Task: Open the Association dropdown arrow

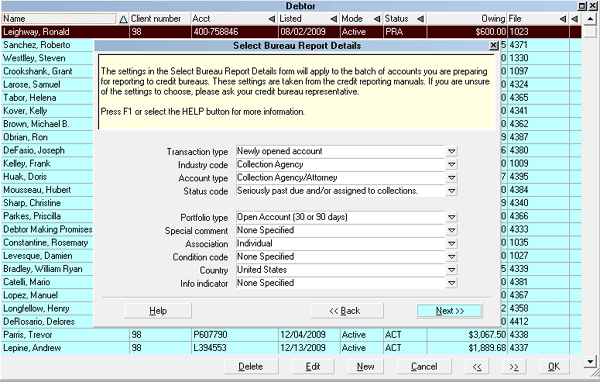Action: (x=451, y=243)
